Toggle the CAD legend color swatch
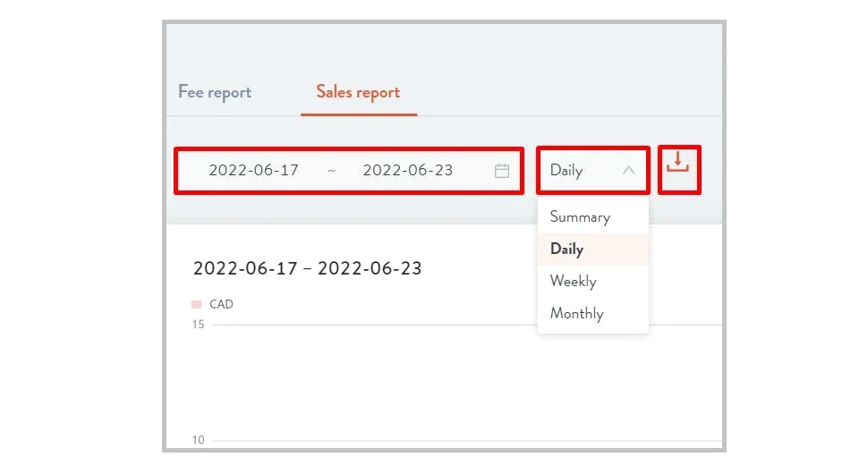Screen dimensions: 868x465 click(x=196, y=304)
